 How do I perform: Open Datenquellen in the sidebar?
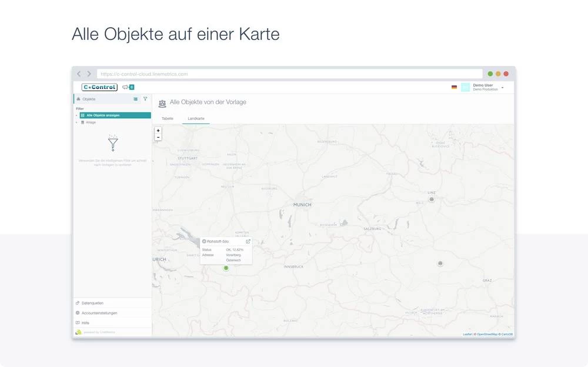pos(93,303)
